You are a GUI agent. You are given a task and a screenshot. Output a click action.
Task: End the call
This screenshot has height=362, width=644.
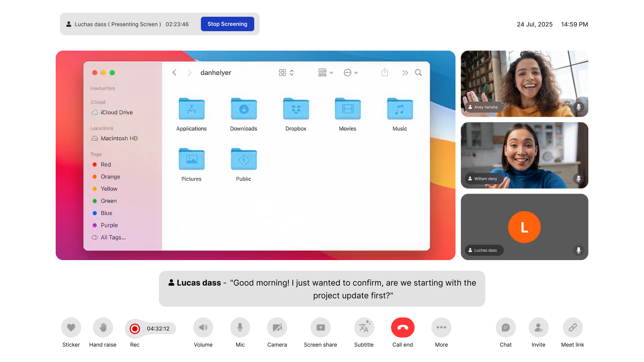click(x=402, y=327)
